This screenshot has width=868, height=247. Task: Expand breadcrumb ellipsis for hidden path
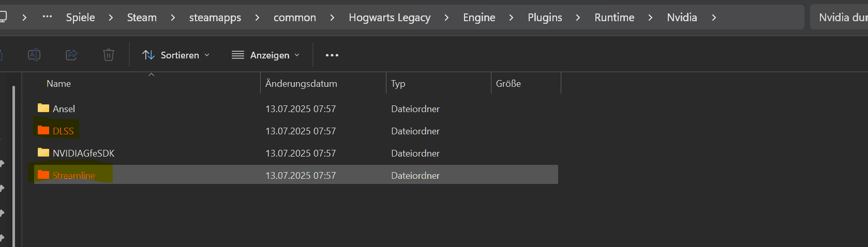point(47,17)
